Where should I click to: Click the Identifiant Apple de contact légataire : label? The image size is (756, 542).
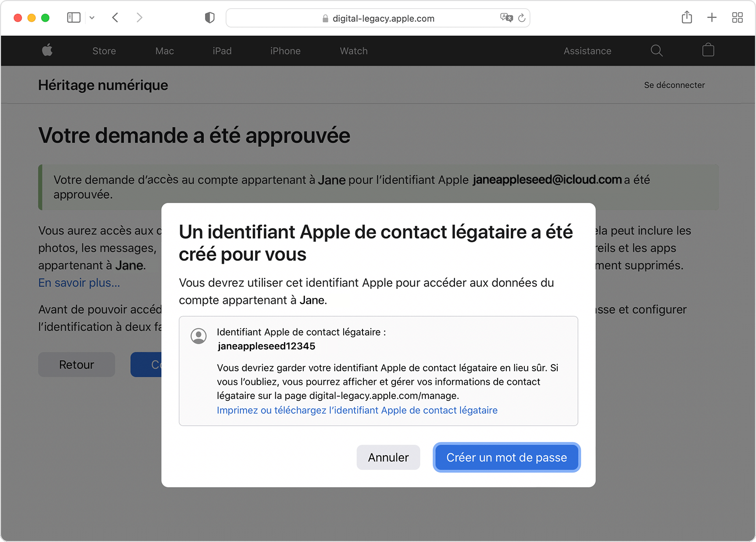pyautogui.click(x=301, y=332)
